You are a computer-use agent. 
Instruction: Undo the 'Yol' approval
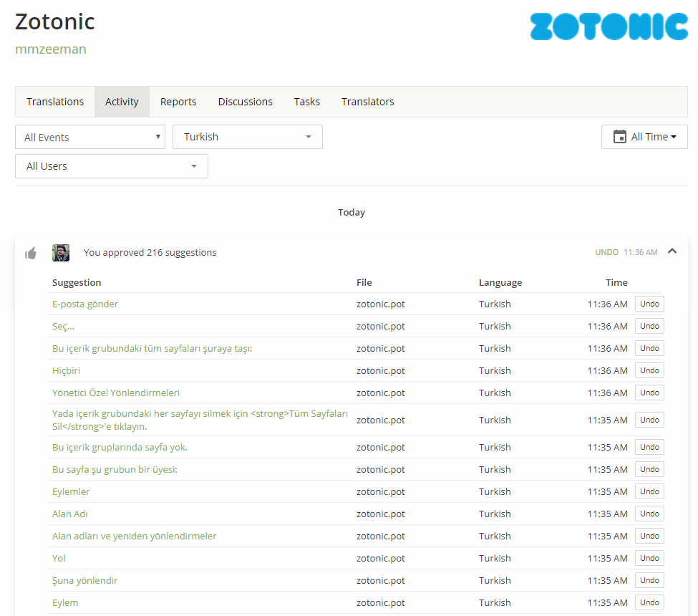pyautogui.click(x=649, y=559)
